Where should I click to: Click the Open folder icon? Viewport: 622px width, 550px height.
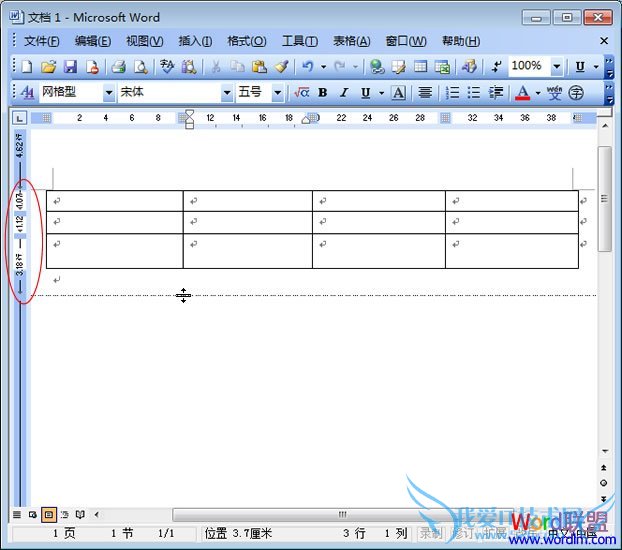pyautogui.click(x=48, y=67)
